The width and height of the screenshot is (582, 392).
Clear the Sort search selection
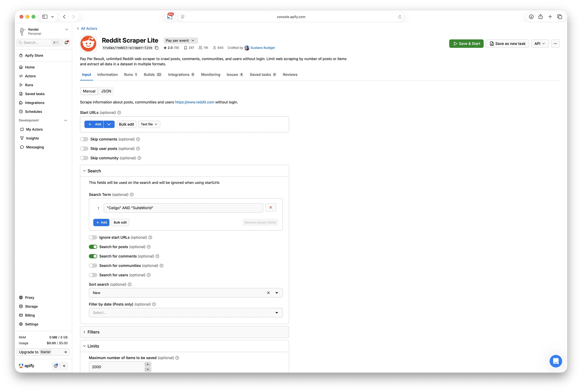[268, 293]
